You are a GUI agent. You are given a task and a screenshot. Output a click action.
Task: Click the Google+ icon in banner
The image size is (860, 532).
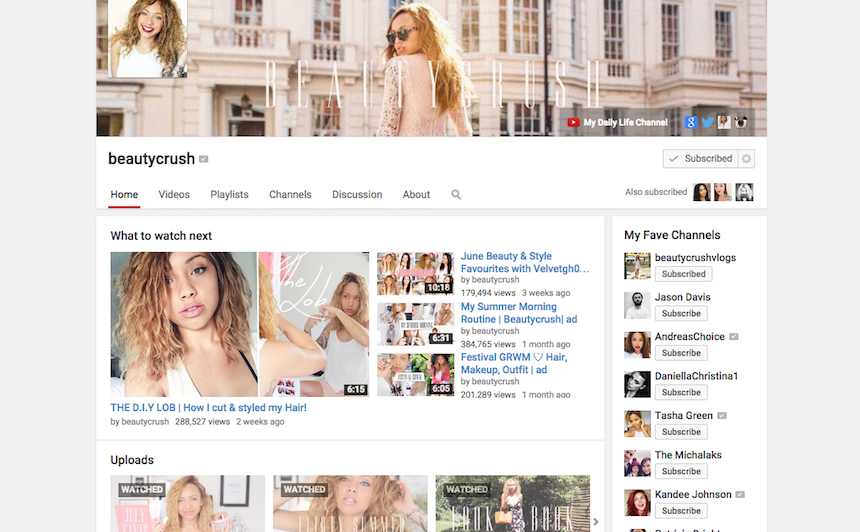tap(691, 122)
